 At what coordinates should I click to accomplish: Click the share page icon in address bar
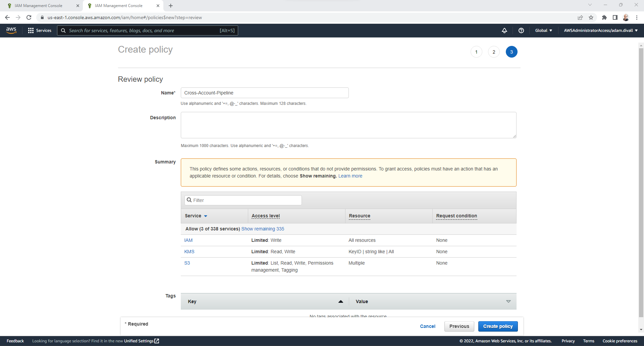(580, 17)
